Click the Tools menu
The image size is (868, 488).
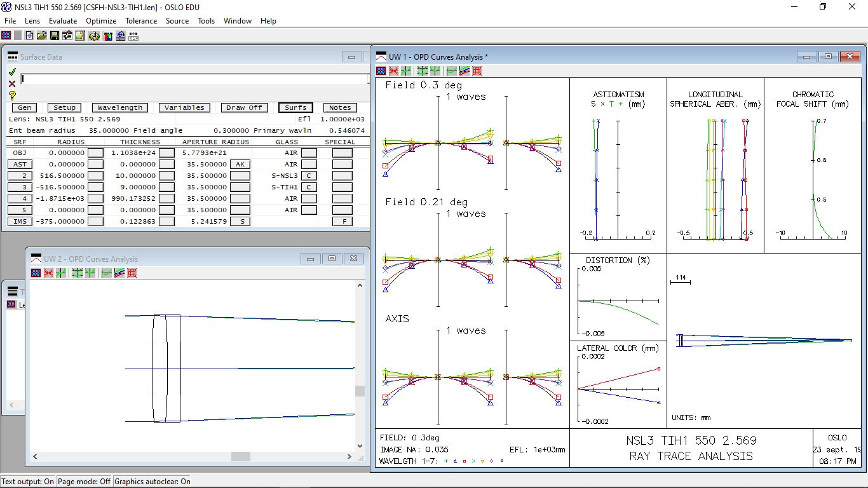pyautogui.click(x=206, y=20)
